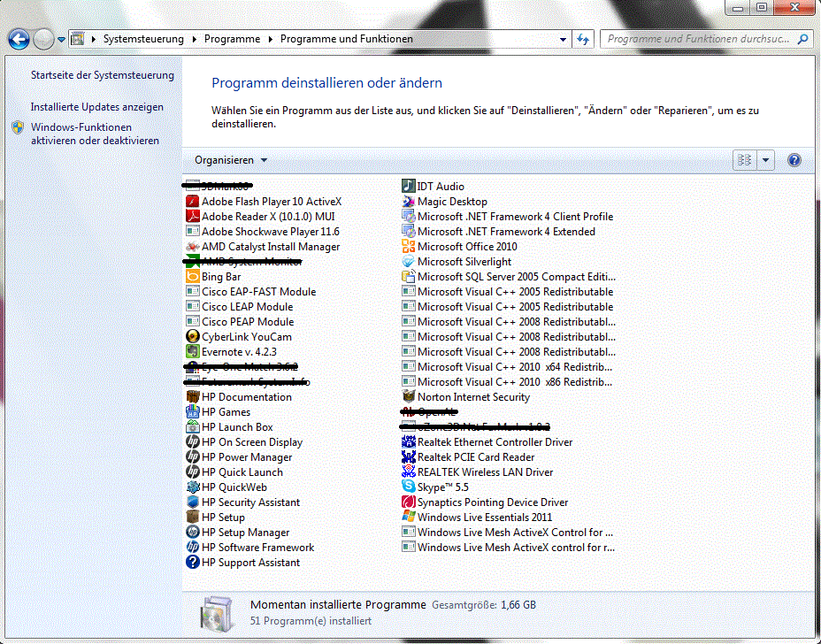Click the Adobe Reader X icon
The width and height of the screenshot is (821, 644).
(193, 217)
